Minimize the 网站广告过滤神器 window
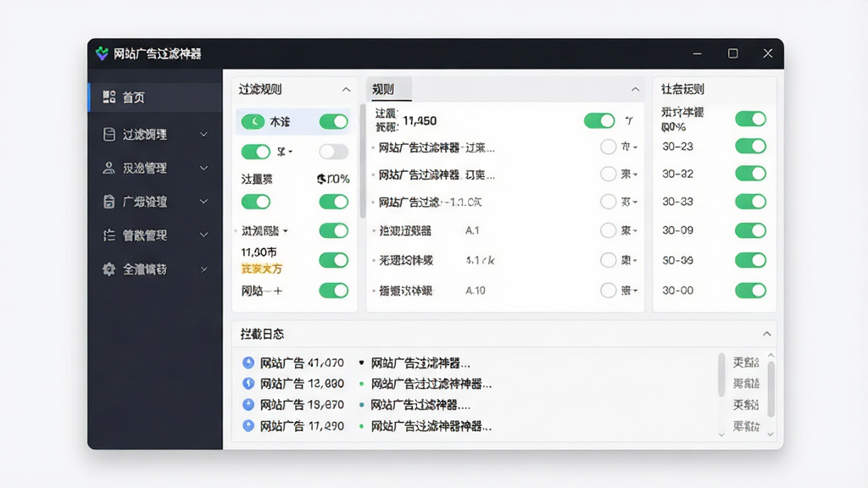 698,53
